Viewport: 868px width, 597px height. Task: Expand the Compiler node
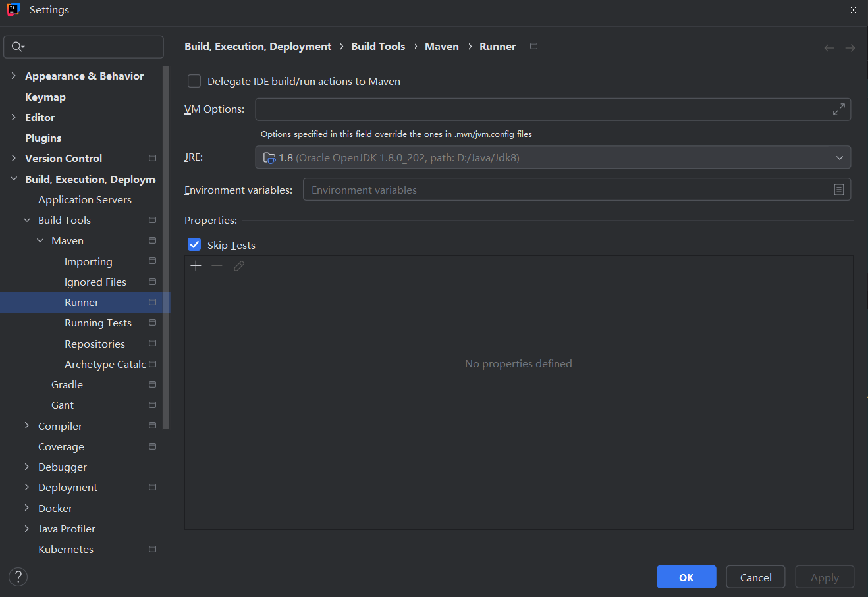(x=27, y=426)
